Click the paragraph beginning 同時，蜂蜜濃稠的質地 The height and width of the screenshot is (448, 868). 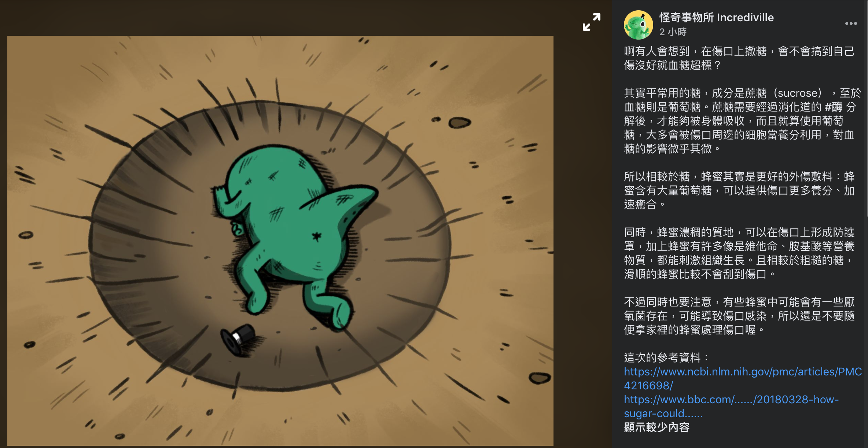click(739, 253)
